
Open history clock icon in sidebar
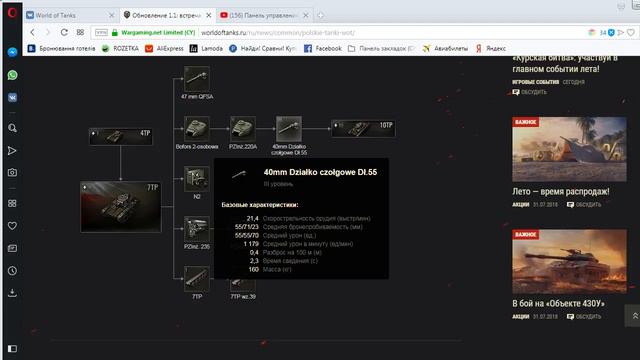(12, 271)
